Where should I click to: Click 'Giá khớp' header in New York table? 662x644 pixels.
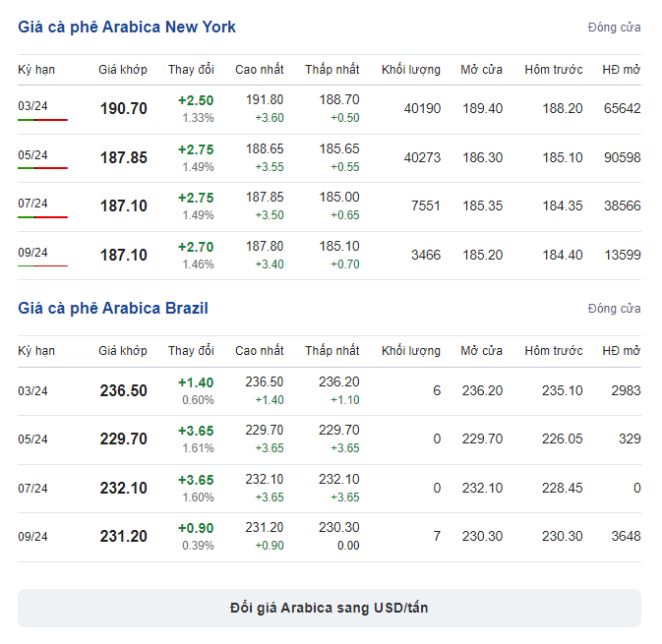click(x=123, y=70)
